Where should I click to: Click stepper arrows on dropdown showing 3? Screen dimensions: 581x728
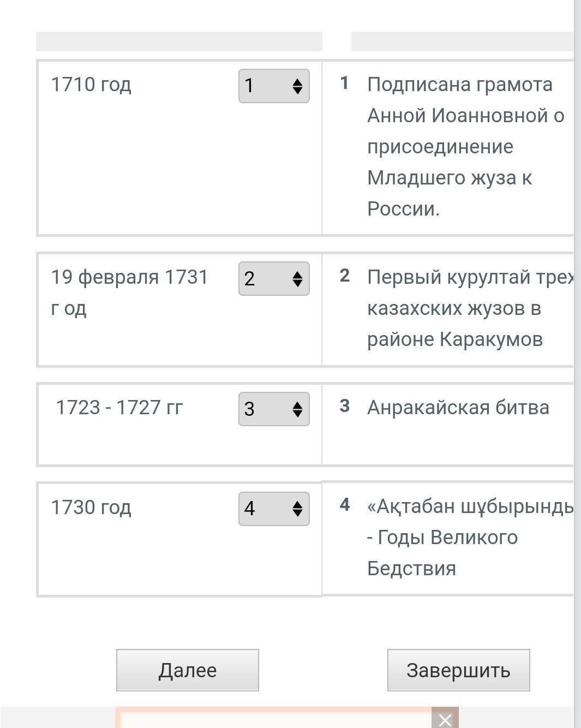click(x=297, y=409)
